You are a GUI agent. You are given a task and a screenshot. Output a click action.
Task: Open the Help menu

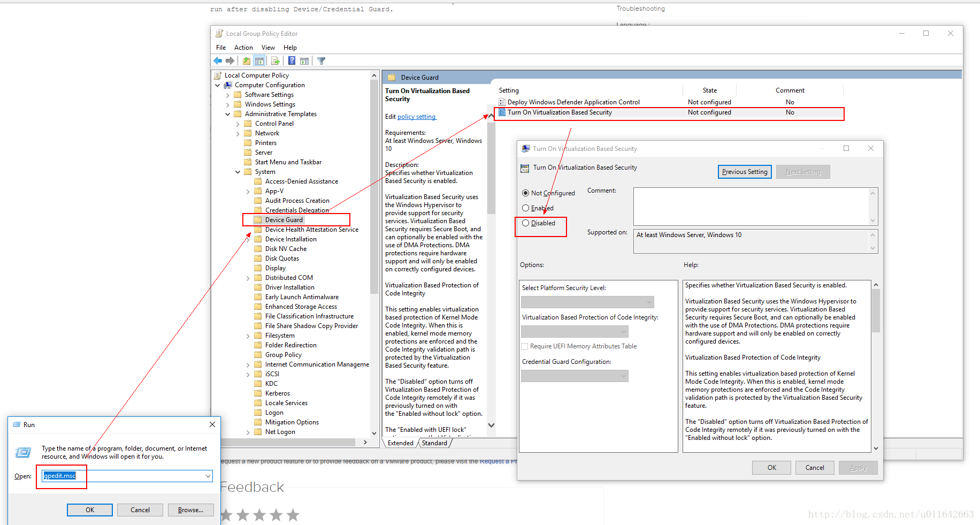coord(290,48)
